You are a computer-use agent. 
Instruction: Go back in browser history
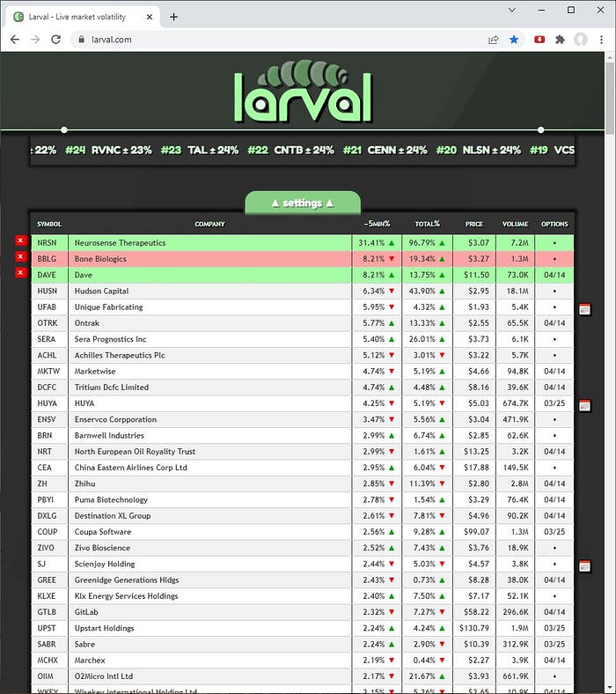pyautogui.click(x=15, y=40)
